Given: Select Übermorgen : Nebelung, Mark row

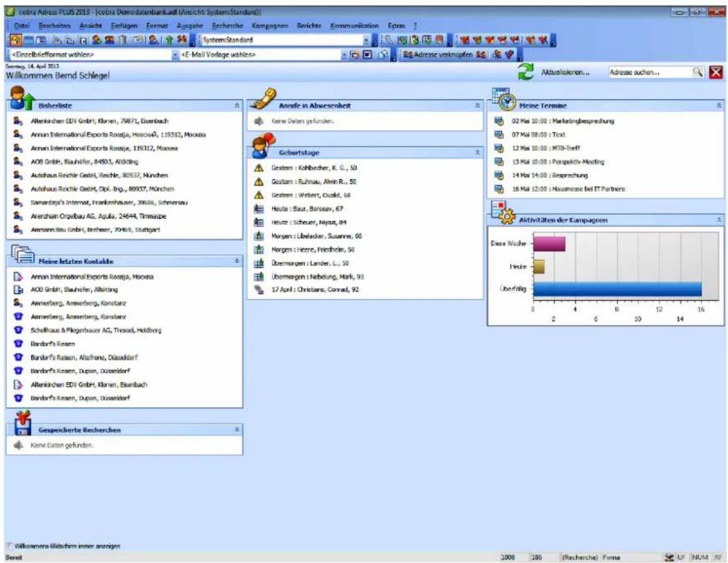Looking at the screenshot, I should 318,277.
